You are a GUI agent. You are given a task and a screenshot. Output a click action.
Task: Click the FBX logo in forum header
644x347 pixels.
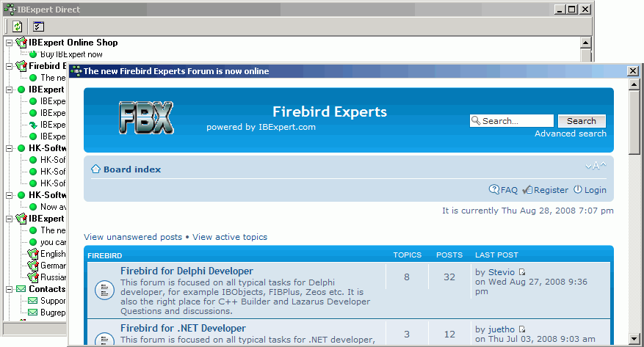[x=146, y=117]
